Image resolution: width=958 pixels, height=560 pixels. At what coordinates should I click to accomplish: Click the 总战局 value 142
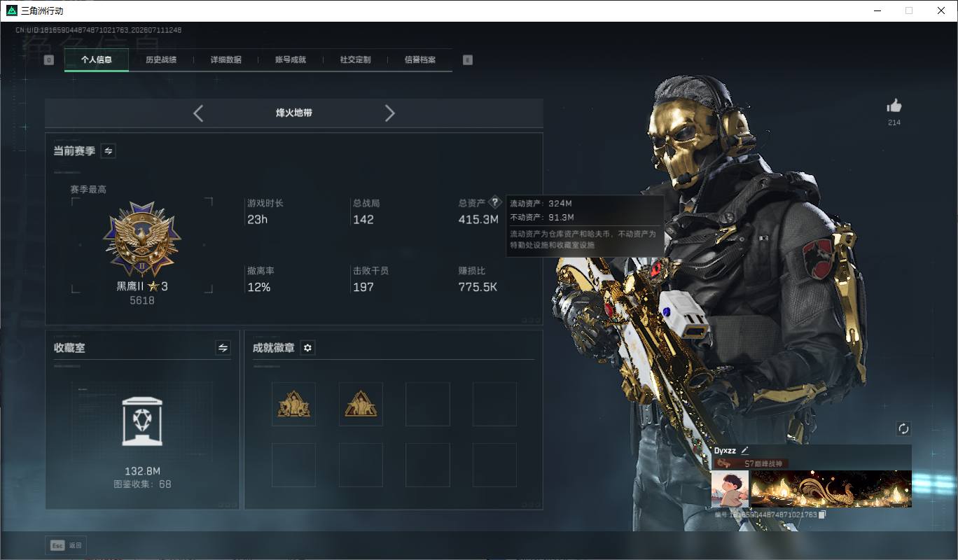[363, 220]
